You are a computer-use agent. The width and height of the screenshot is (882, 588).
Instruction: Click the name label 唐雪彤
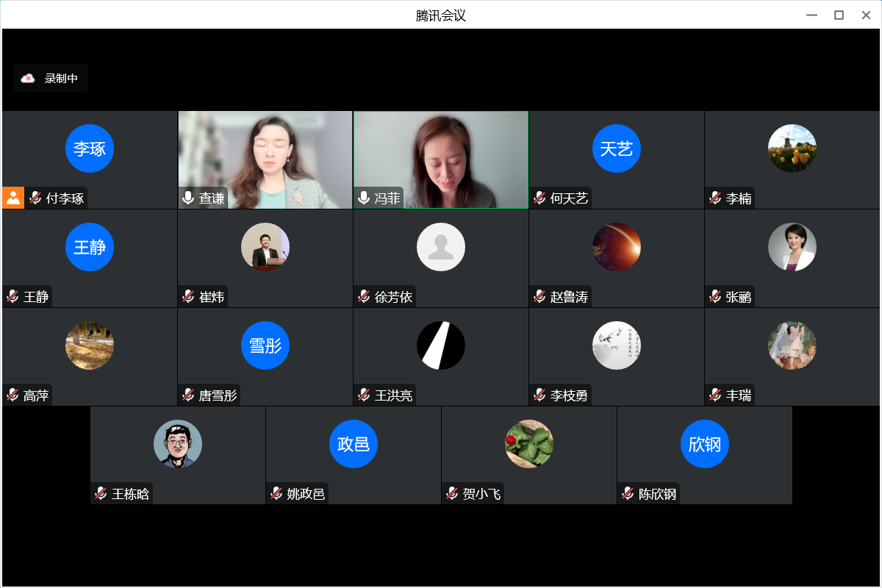[x=218, y=395]
